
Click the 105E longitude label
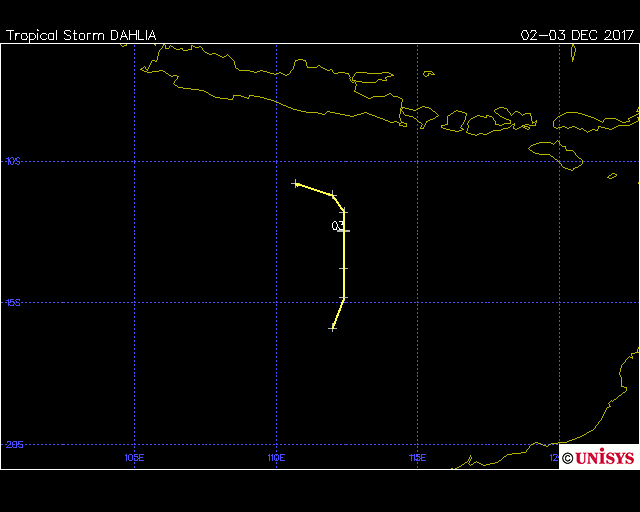(x=134, y=458)
